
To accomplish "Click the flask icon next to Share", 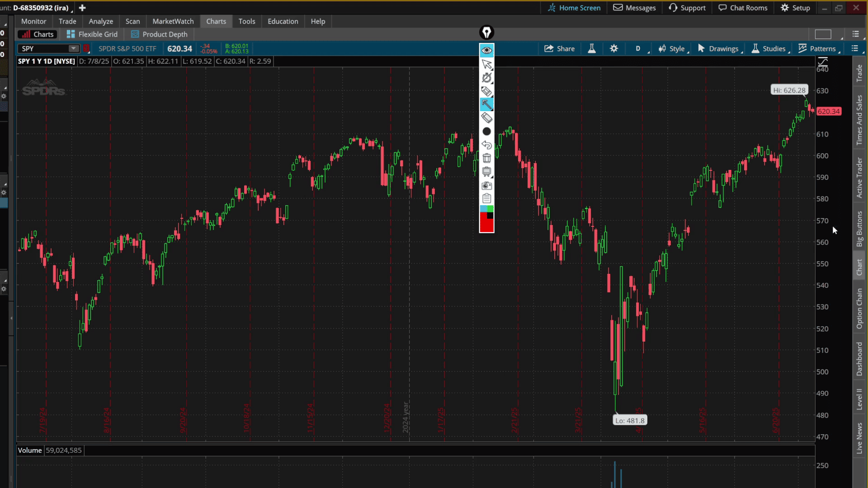I will click(x=591, y=49).
